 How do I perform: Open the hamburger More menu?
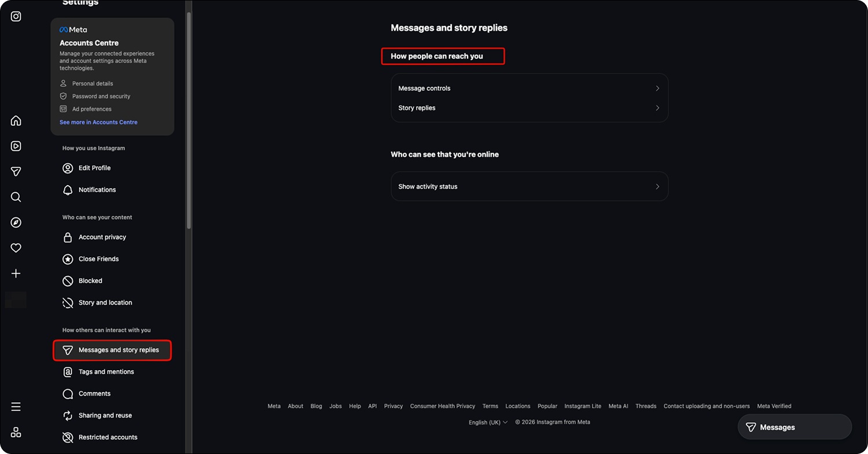(16, 407)
